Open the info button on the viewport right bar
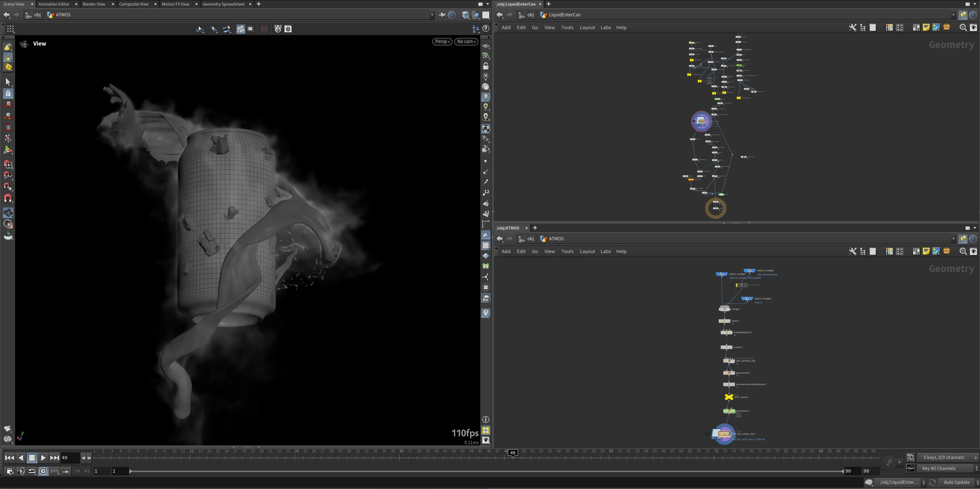This screenshot has height=489, width=980. [486, 419]
